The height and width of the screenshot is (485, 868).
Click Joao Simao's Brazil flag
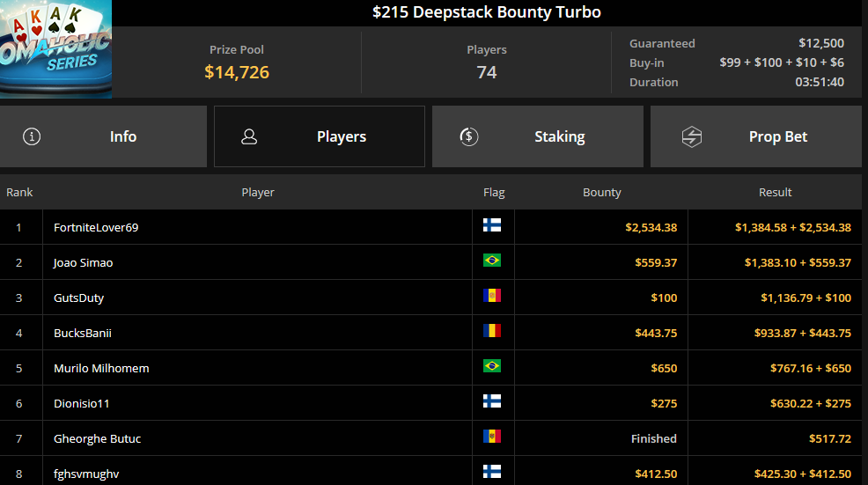coord(492,261)
